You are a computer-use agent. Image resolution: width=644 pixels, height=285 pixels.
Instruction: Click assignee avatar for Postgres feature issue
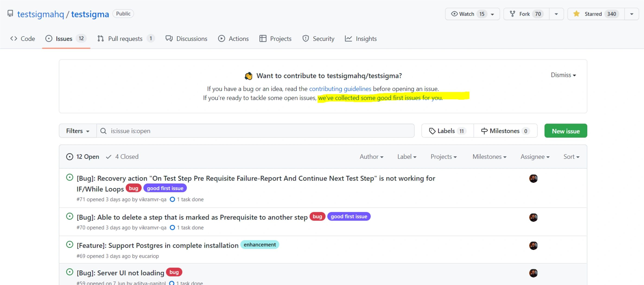coord(533,246)
